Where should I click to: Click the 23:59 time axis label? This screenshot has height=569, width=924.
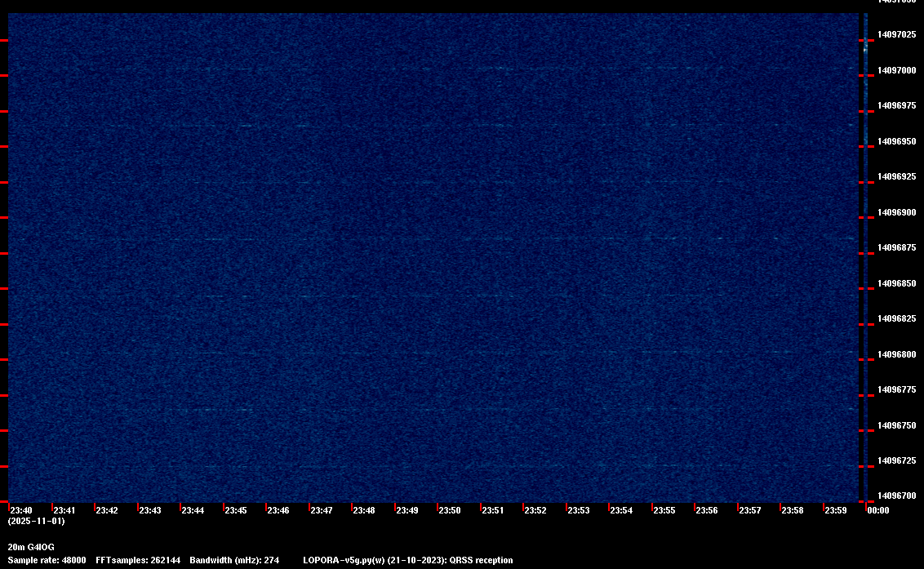tap(836, 510)
